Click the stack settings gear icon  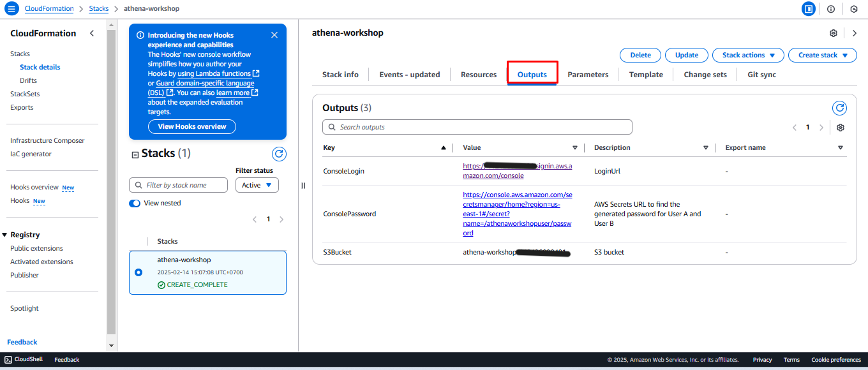(x=834, y=33)
